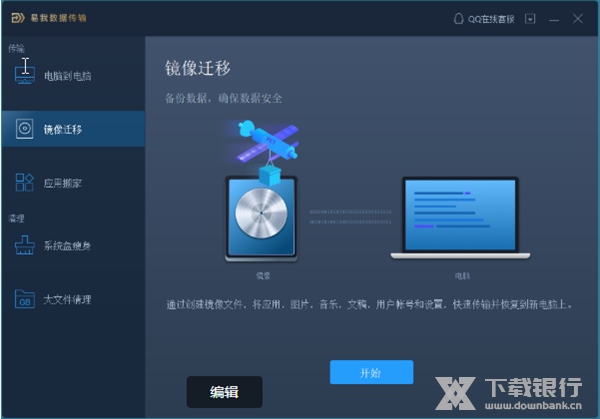
Task: Click the 系统盘瘦身 broom icon
Action: [x=25, y=245]
